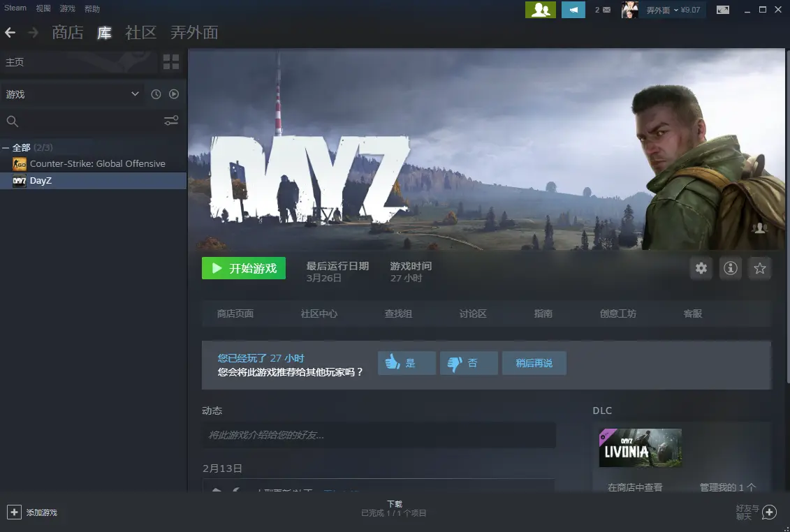Viewport: 790px width, 532px height.
Task: Show ready-to-play games filter icon
Action: point(174,94)
